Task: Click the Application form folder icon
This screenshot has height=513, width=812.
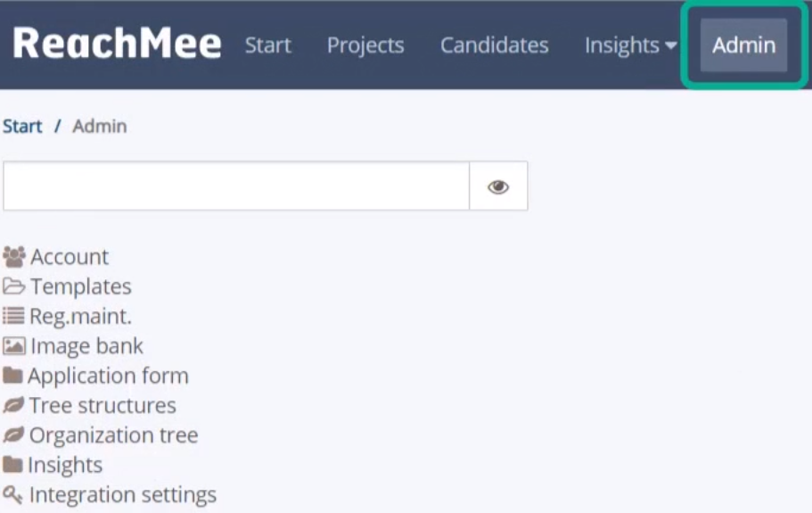Action: pyautogui.click(x=12, y=375)
